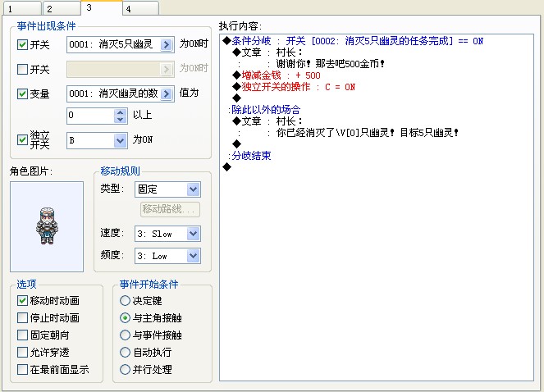Open switch picker arrow for 0001: 消灭5只幽灵
This screenshot has height=392, width=544.
coord(167,44)
